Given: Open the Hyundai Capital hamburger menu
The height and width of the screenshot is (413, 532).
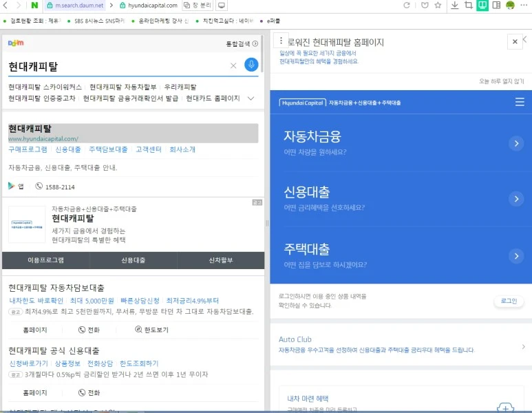Looking at the screenshot, I should tap(520, 102).
